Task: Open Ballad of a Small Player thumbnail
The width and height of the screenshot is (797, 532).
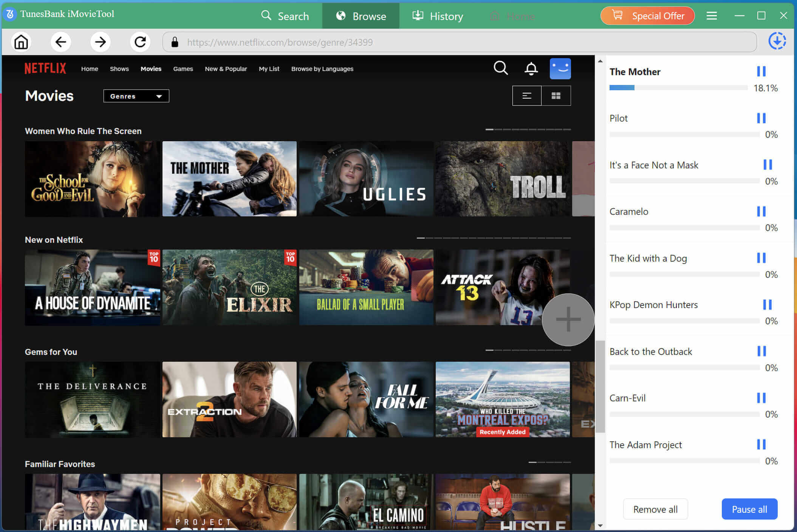Action: pos(366,287)
